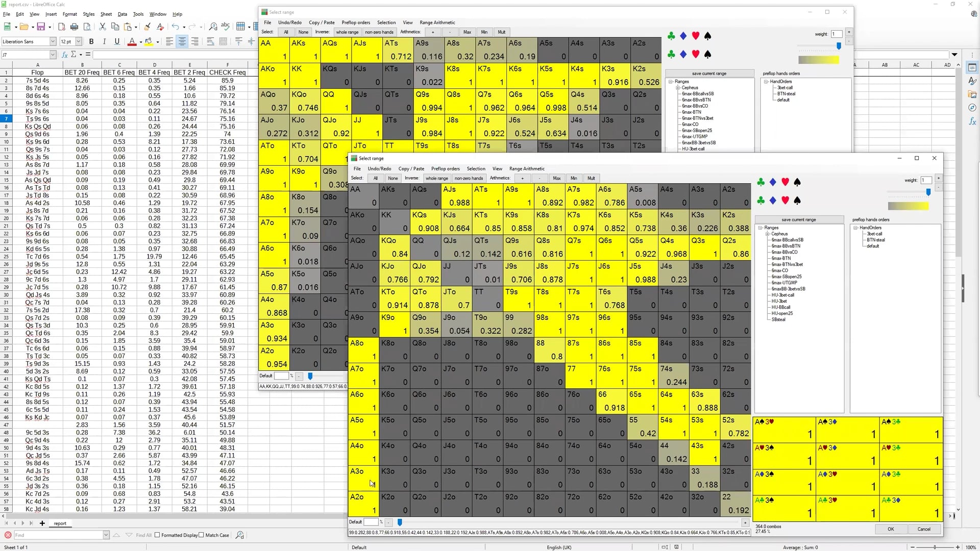This screenshot has width=980, height=551.
Task: Select the clubs suit filter icon
Action: (761, 182)
